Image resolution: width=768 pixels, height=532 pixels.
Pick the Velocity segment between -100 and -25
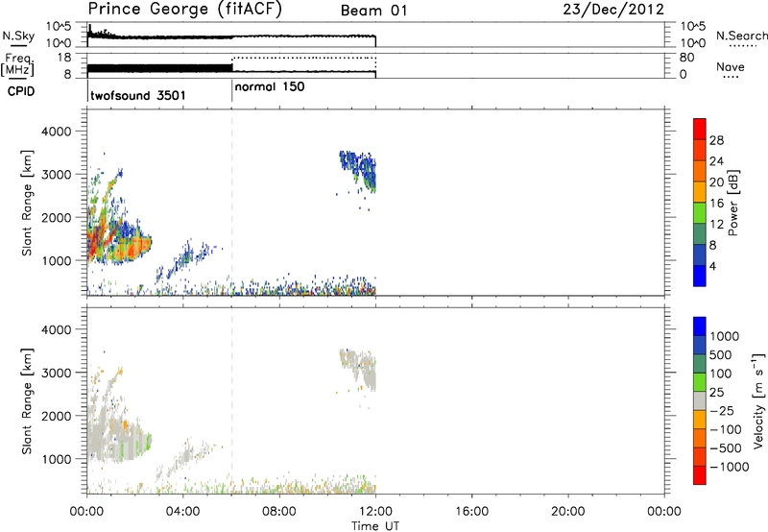700,420
